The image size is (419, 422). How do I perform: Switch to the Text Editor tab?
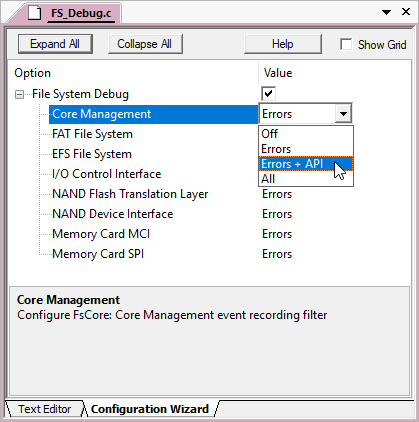(45, 409)
